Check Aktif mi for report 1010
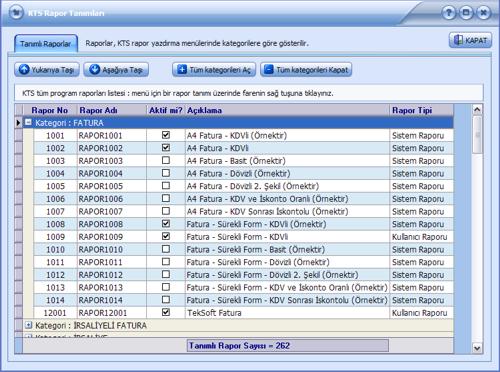 166,249
